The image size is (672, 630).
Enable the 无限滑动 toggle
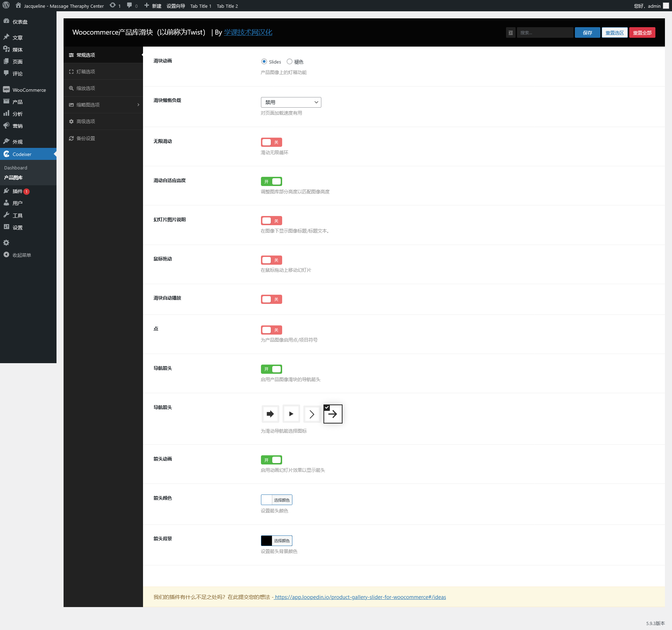point(271,142)
